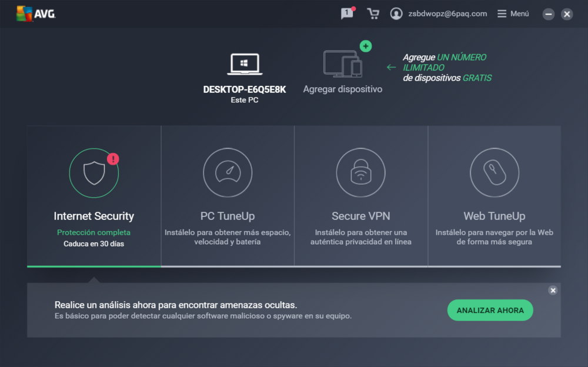The width and height of the screenshot is (588, 367).
Task: Click the red alert badge on the shield
Action: tap(112, 158)
